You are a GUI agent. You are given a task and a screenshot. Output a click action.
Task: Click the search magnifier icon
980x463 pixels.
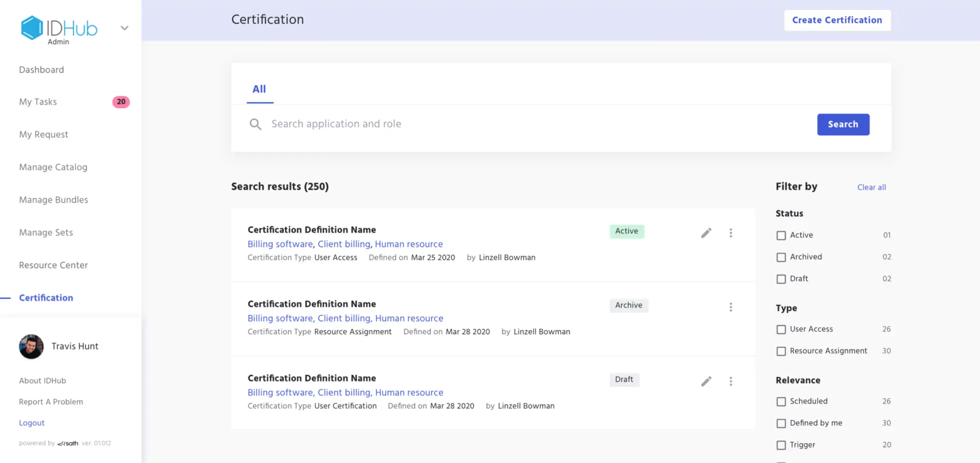pyautogui.click(x=255, y=124)
